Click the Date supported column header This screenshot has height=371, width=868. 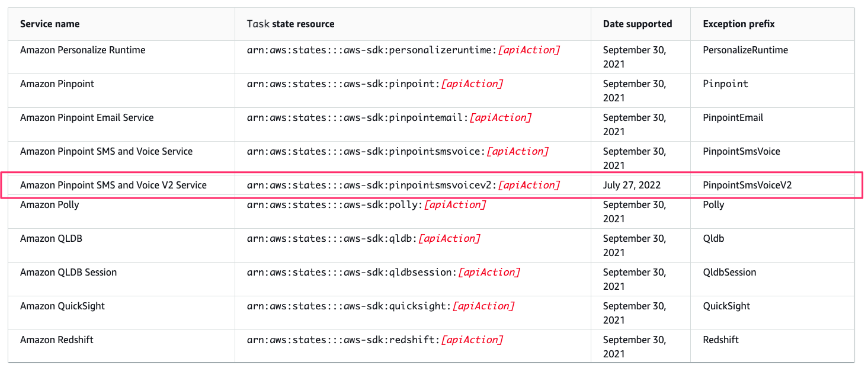(x=638, y=24)
